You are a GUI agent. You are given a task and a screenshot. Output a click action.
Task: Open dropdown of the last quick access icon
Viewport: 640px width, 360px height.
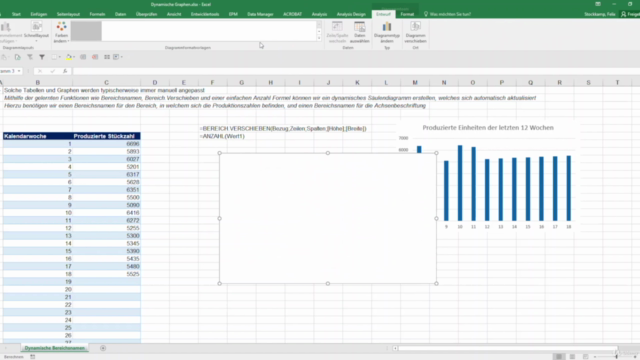(x=122, y=57)
